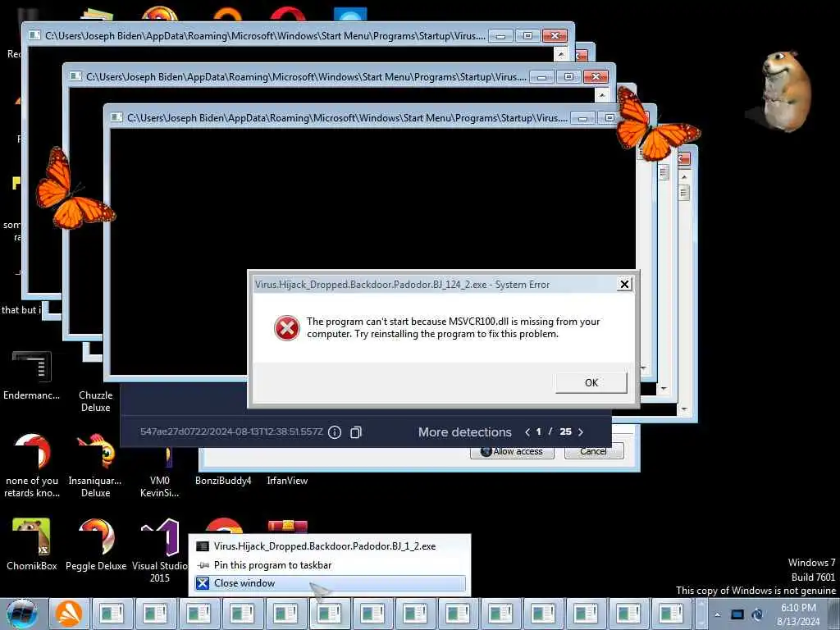Select Close window in the taskbar popup menu

coord(331,583)
